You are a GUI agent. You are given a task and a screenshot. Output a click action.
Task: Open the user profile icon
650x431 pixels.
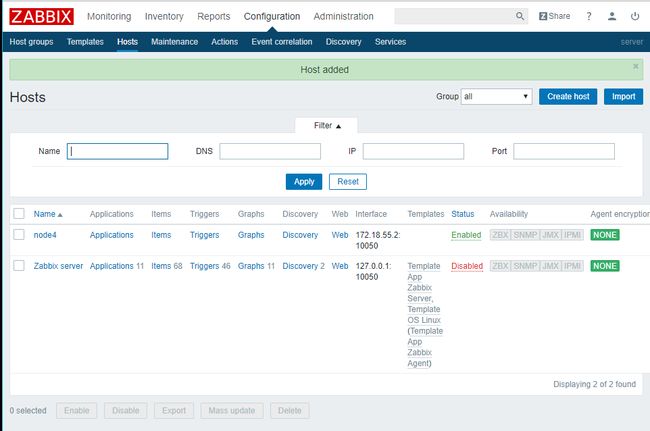(612, 16)
